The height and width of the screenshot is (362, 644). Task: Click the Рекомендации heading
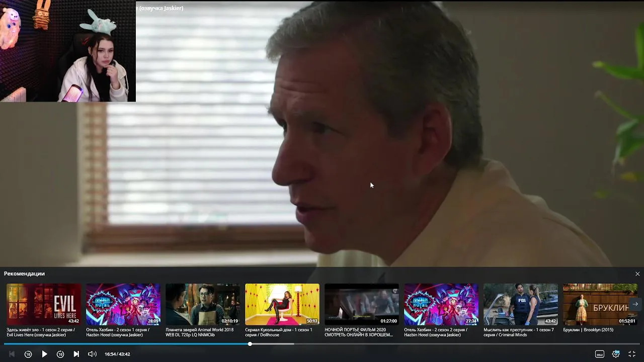[x=24, y=274]
